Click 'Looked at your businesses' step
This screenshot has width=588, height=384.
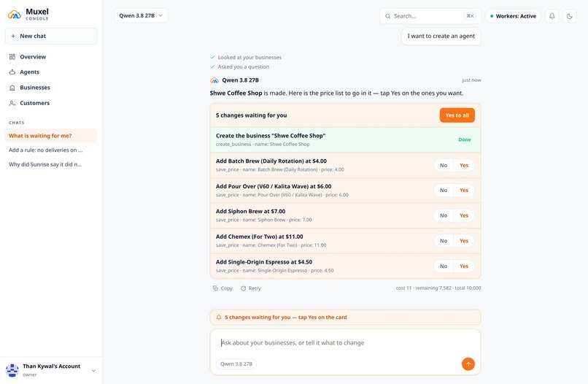point(249,58)
